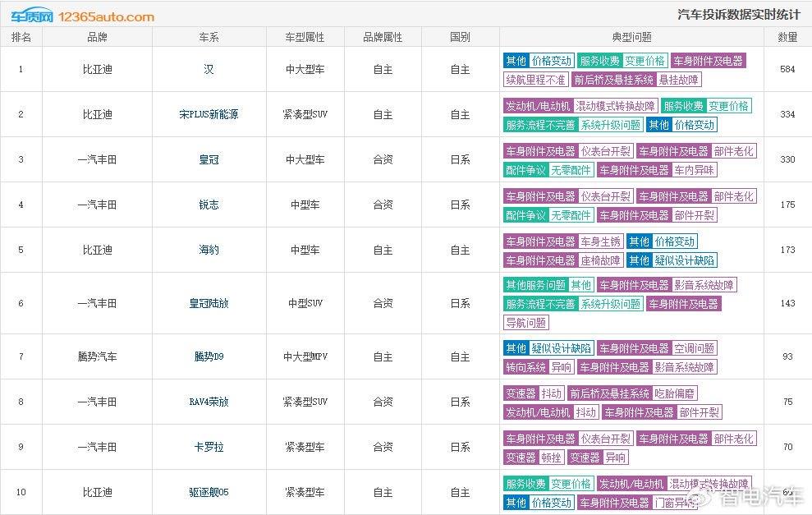Select 发动机/电动机 抖动 tag in RAV4荣放 row

[x=551, y=412]
